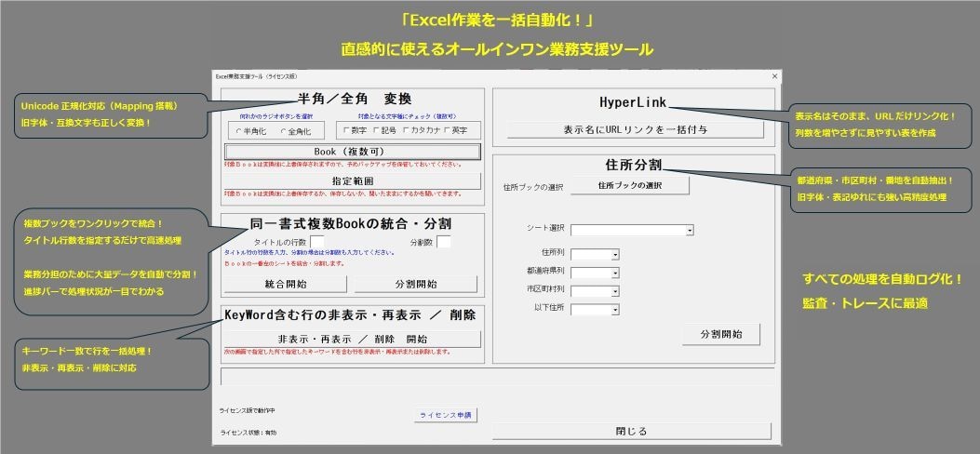Screen dimensions: 980x454
Task: Click the 住所ブックの選択 button
Action: tap(630, 185)
